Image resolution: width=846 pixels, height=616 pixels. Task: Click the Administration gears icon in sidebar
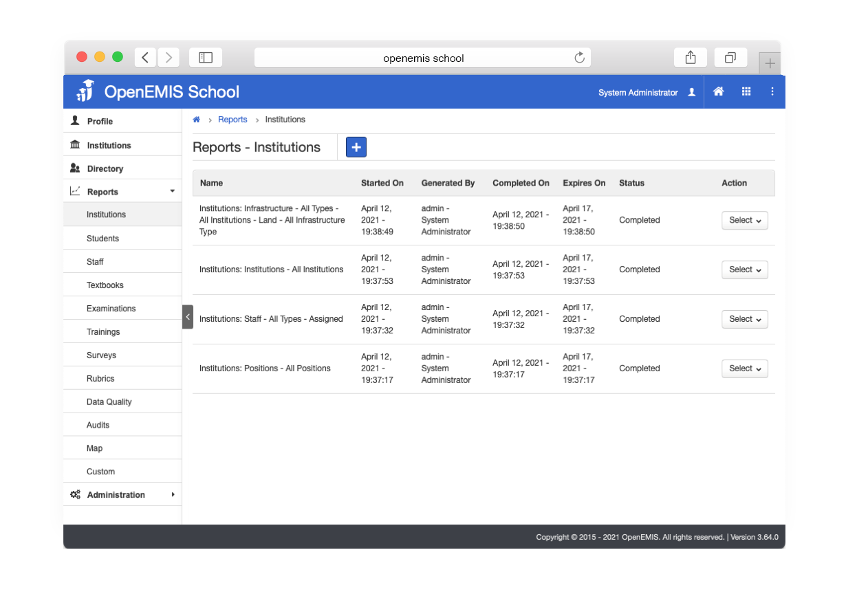point(75,494)
